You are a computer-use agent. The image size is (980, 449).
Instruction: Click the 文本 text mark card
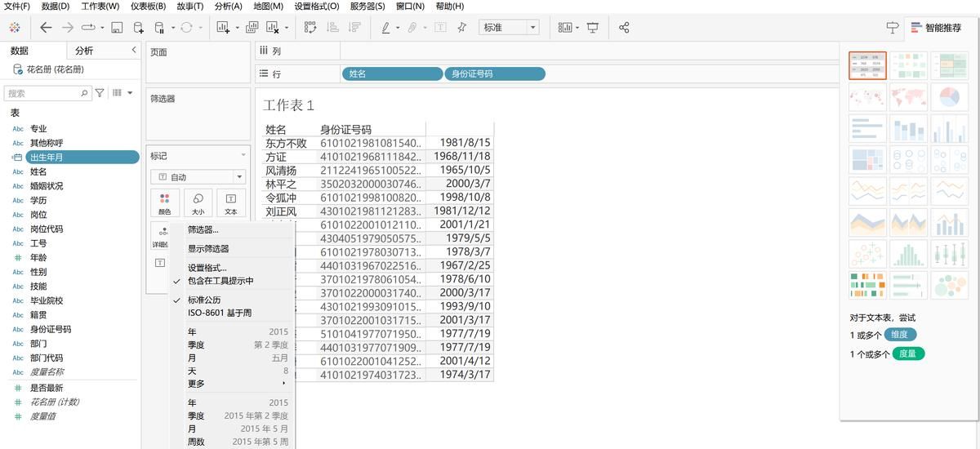[x=231, y=202]
